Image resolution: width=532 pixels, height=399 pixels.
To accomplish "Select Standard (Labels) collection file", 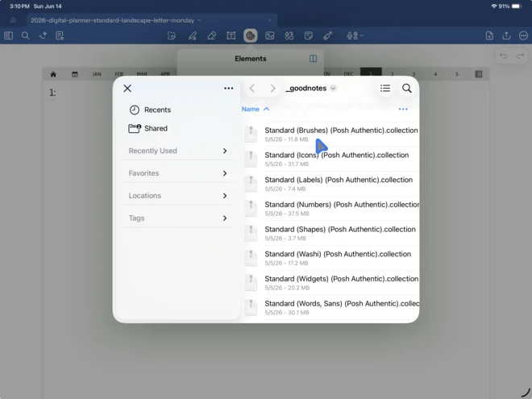I will pos(331,184).
